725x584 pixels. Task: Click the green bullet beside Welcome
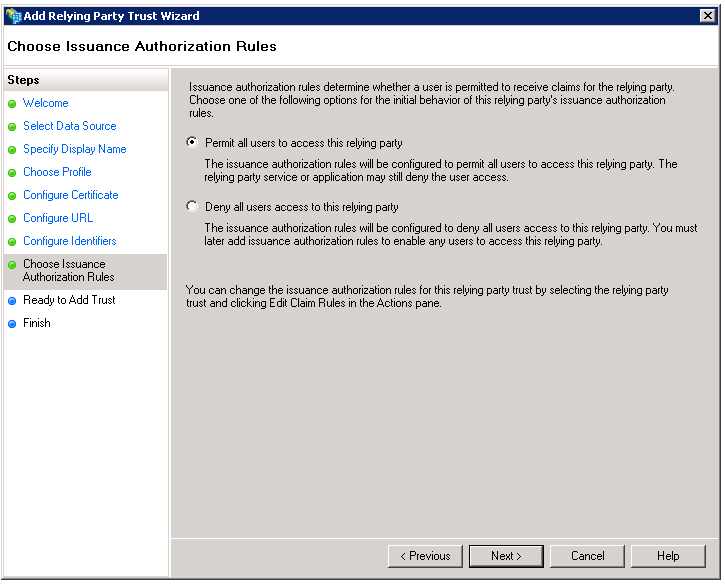[x=12, y=104]
